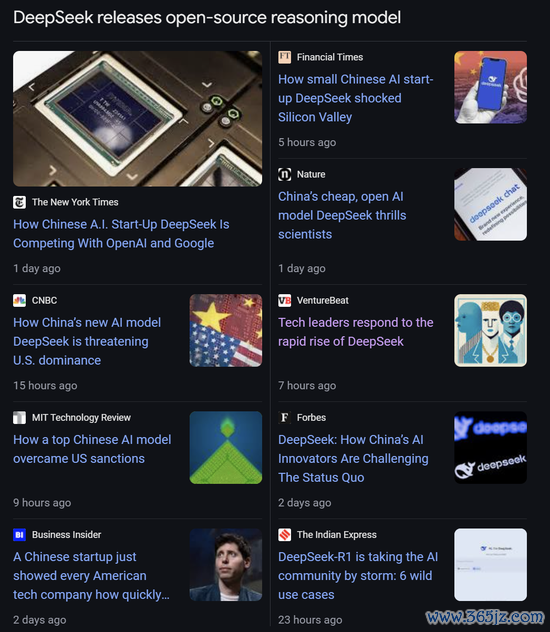The image size is (550, 632).
Task: Open 'How a top Chinese AI model overcame' article
Action: pyautogui.click(x=92, y=449)
